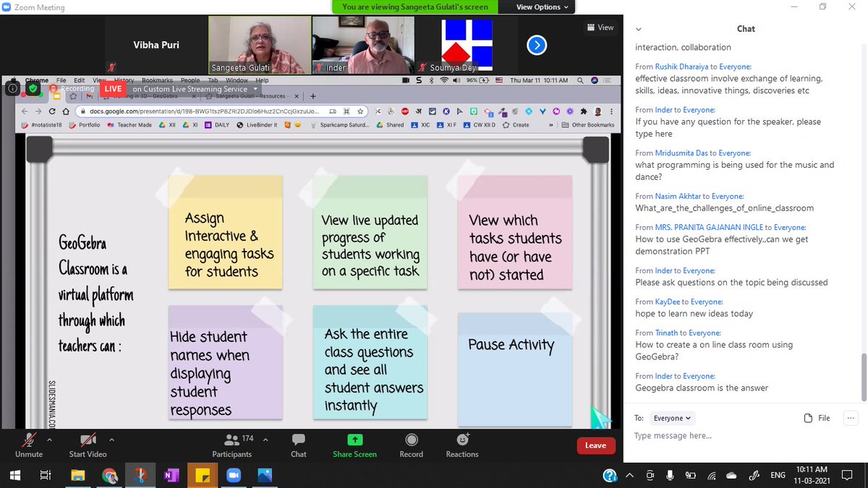This screenshot has width=868, height=488.
Task: Click the LiveBinder It bookmark
Action: coord(258,125)
